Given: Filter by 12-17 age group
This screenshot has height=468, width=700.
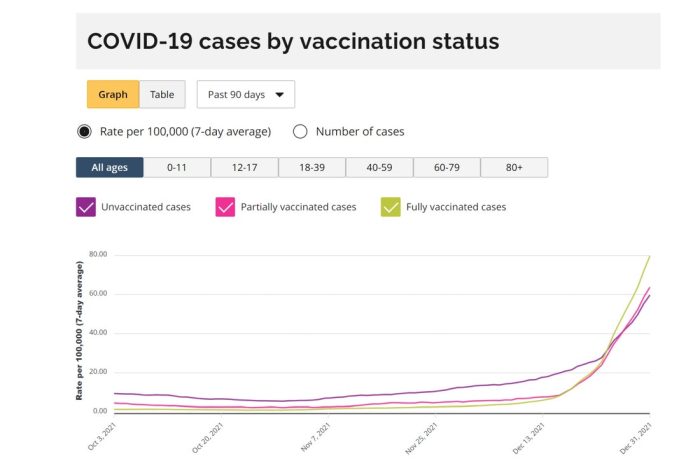Looking at the screenshot, I should click(x=245, y=167).
